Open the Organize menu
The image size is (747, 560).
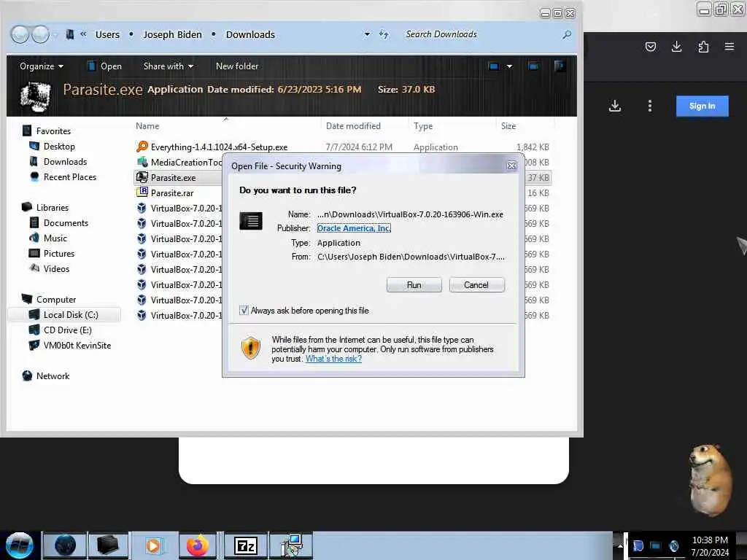pos(41,66)
